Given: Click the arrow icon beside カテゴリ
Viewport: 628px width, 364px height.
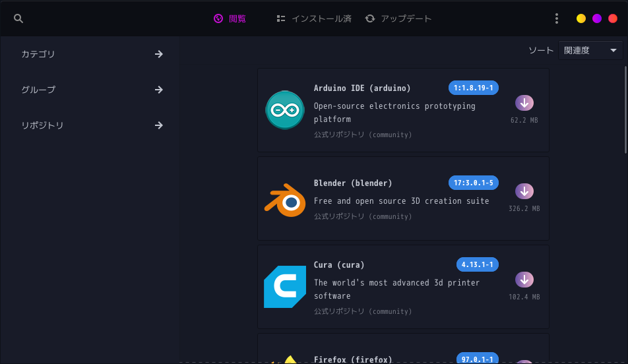Looking at the screenshot, I should tap(159, 54).
